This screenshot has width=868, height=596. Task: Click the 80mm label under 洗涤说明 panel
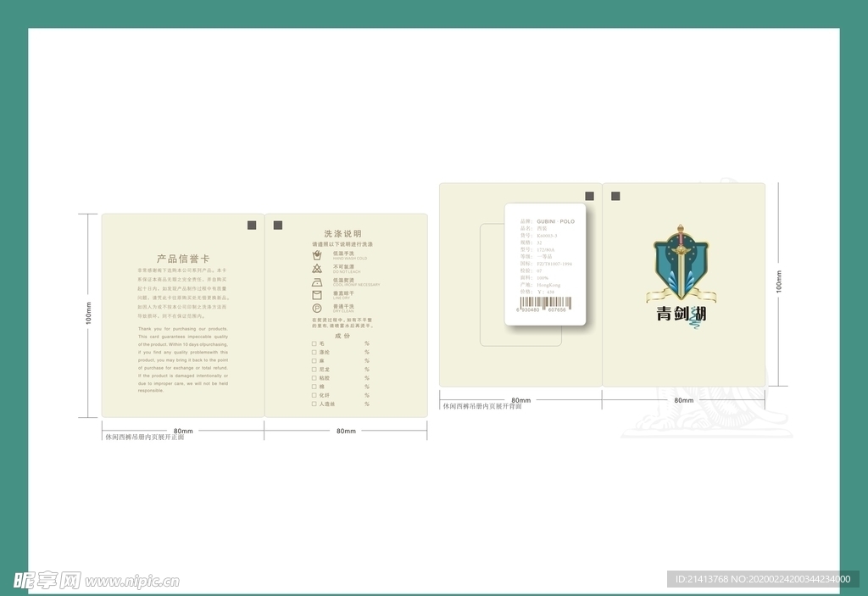[x=346, y=431]
